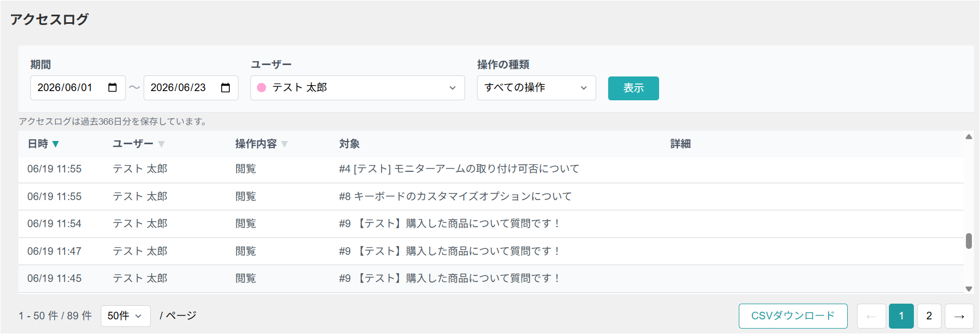Open the start date calendar picker icon
The height and width of the screenshot is (334, 980).
[113, 88]
